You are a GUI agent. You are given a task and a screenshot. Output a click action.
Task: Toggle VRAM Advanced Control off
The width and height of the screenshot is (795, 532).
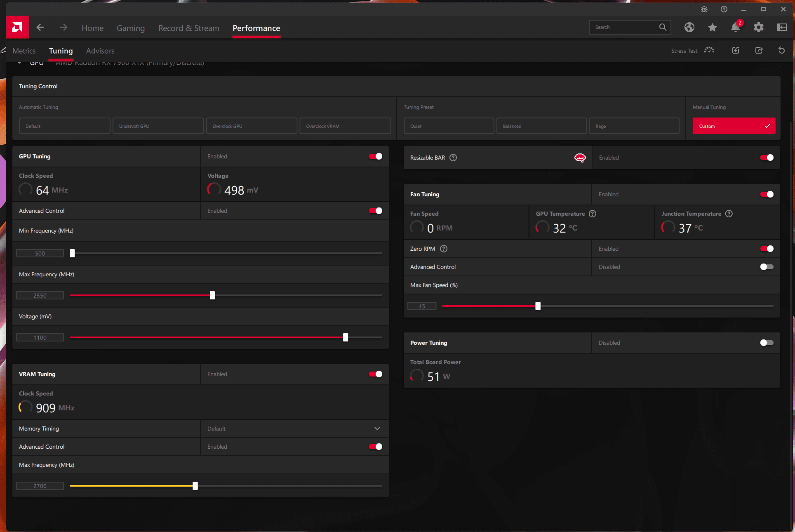tap(376, 447)
